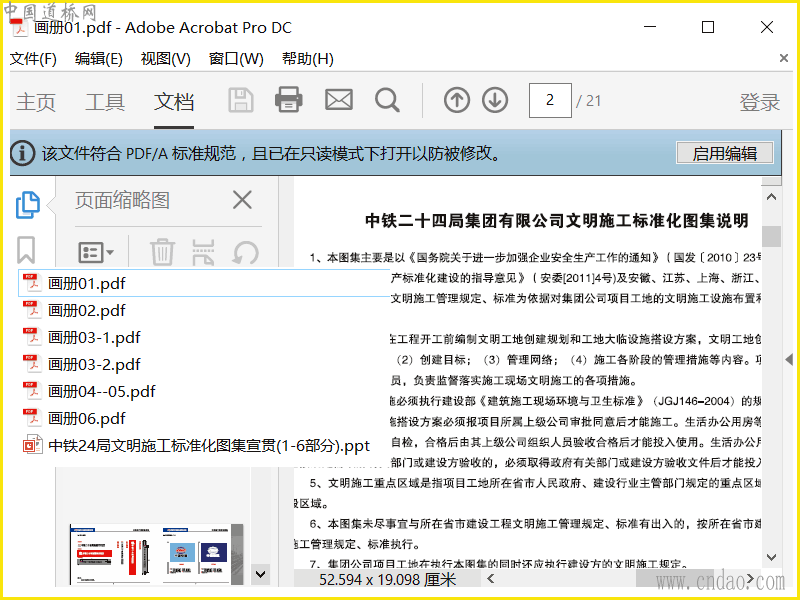Close the document with small X
Viewport: 800px width, 600px height.
784,58
